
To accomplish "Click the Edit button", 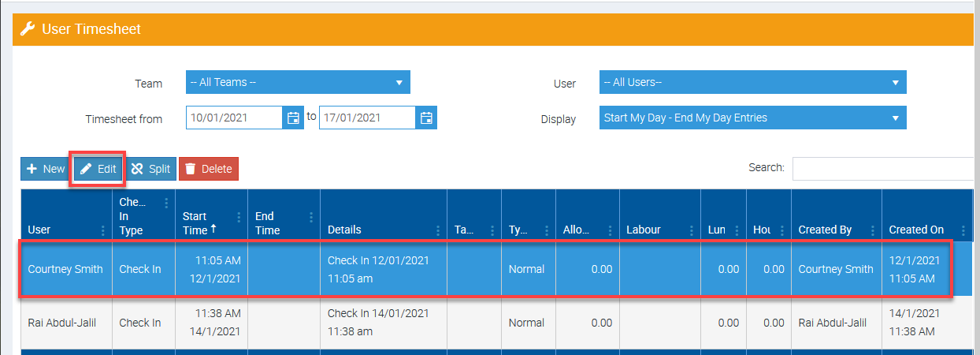I will [x=98, y=169].
